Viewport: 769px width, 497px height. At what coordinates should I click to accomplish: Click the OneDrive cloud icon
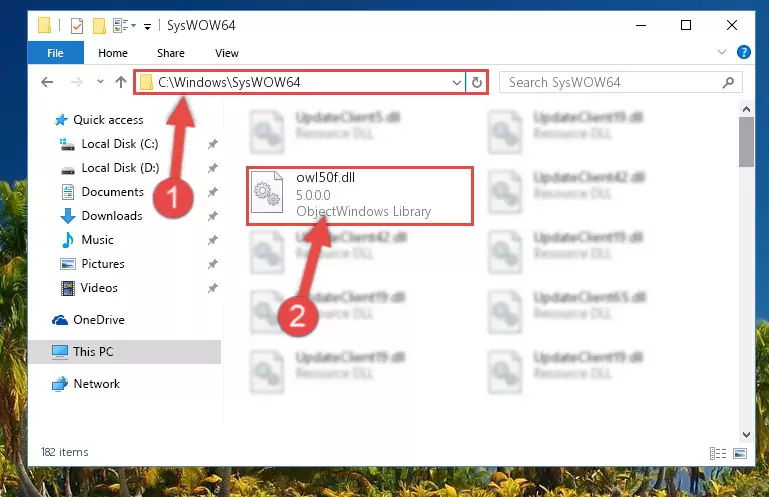60,320
